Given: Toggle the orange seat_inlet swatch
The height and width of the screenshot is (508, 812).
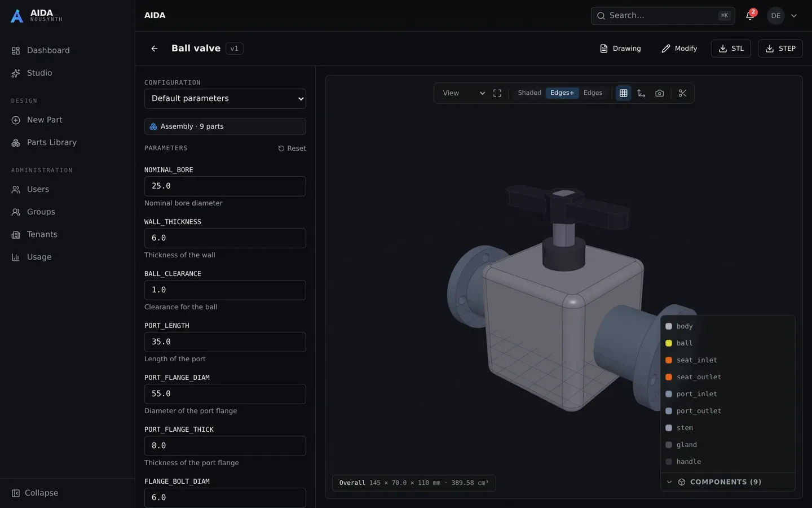Looking at the screenshot, I should [x=669, y=360].
